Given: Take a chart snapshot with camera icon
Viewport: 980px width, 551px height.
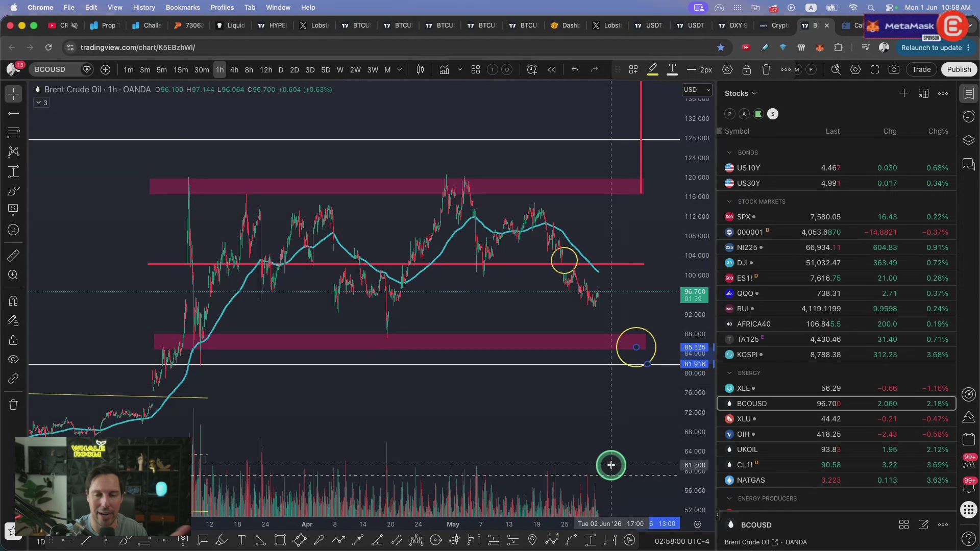Looking at the screenshot, I should click(x=894, y=70).
